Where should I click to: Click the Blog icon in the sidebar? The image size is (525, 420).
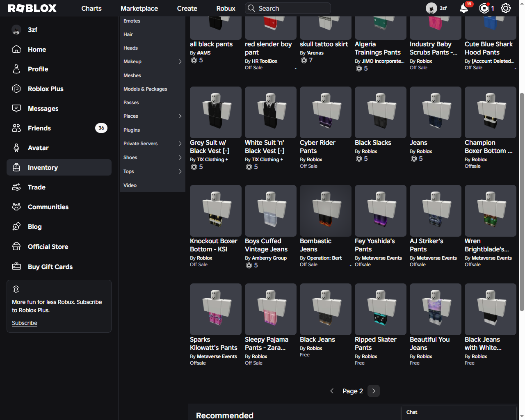[x=16, y=226]
